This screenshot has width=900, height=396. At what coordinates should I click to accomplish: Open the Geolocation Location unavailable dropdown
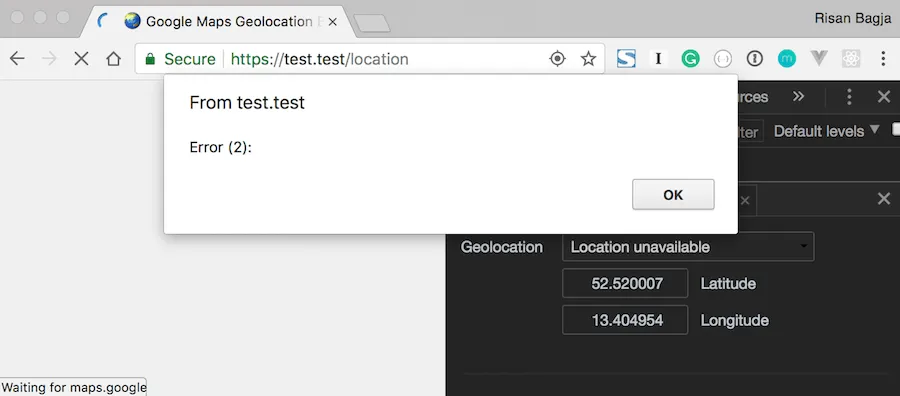pos(688,247)
